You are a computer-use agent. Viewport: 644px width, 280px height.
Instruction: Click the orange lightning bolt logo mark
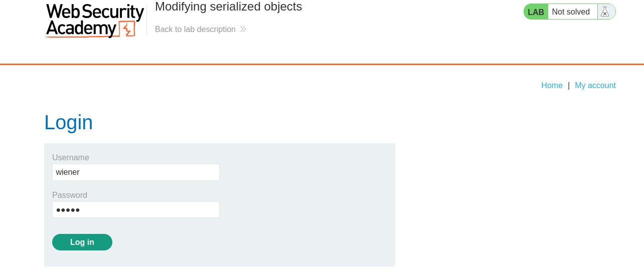coord(127,29)
